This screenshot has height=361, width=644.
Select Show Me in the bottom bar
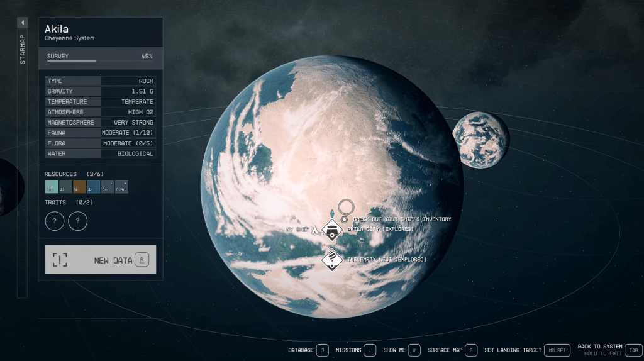(394, 350)
